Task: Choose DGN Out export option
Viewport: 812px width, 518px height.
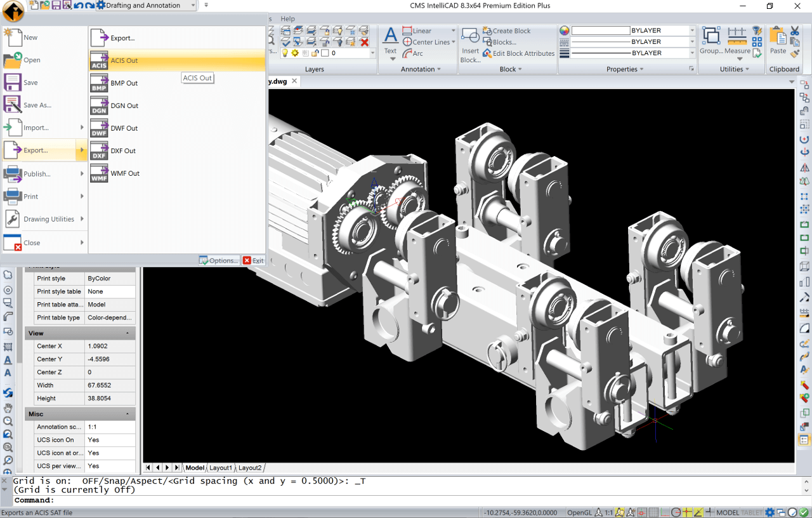Action: 177,105
